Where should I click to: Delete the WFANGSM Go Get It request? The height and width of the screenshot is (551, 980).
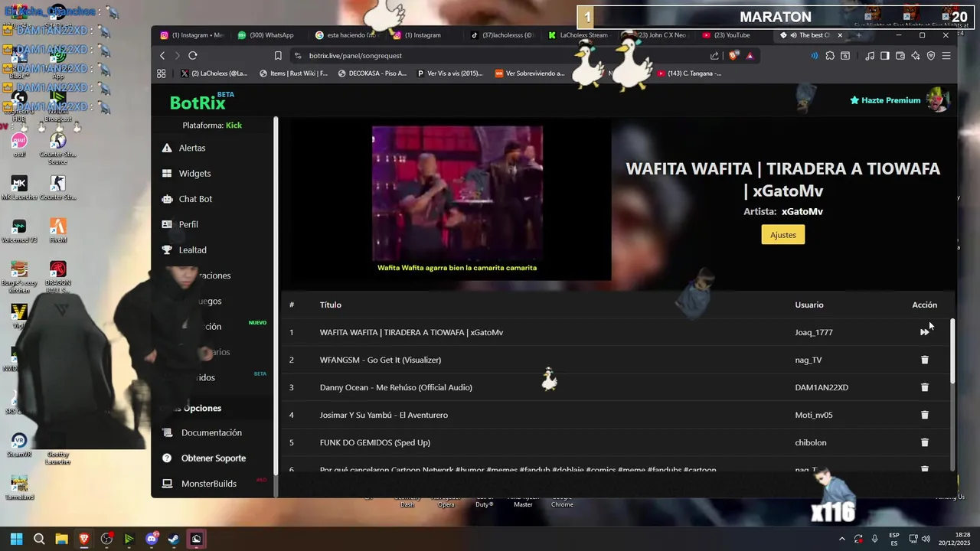pos(924,360)
